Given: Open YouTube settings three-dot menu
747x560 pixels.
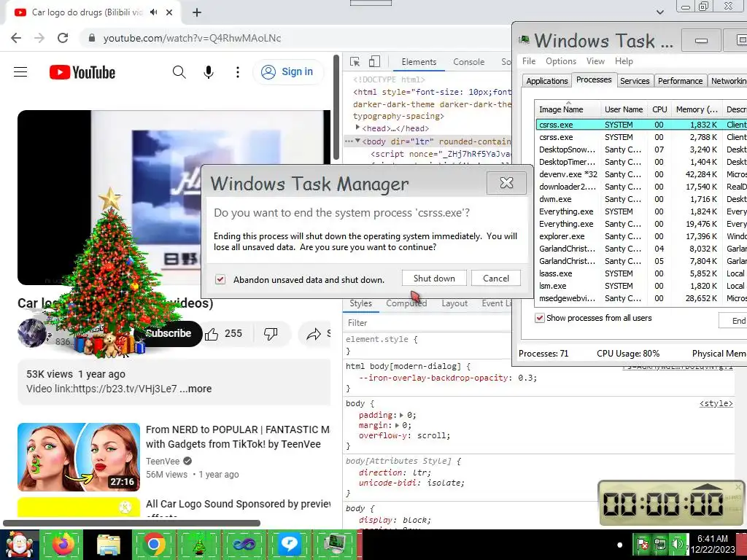Looking at the screenshot, I should point(237,72).
